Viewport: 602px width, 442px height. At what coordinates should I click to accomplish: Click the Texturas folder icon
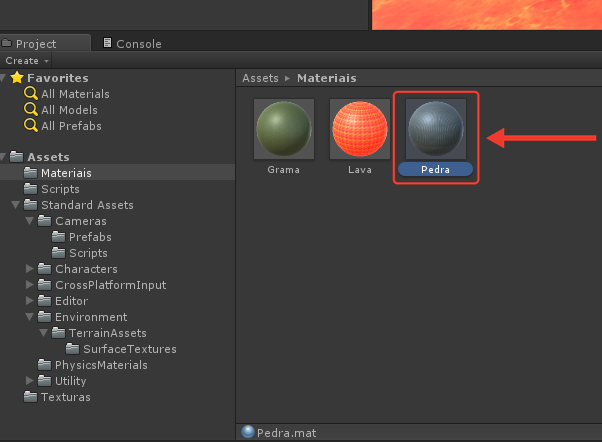point(30,397)
